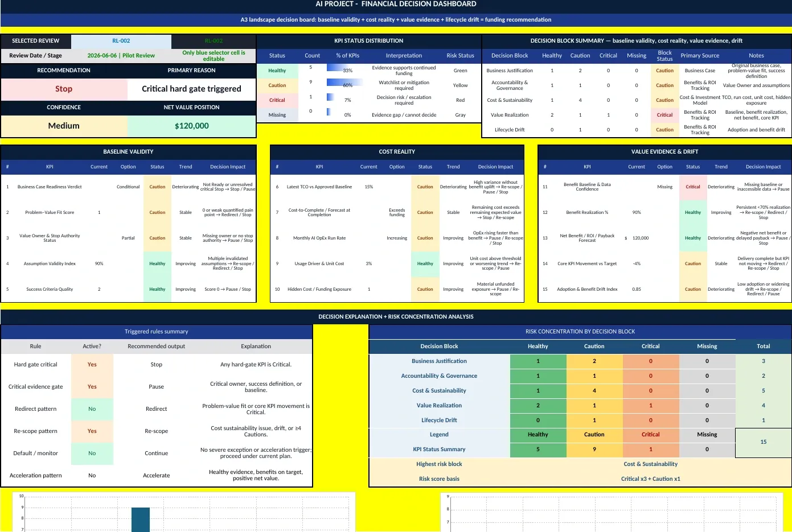
Task: Select 'Adoption & Benefit Drift Index' KPI
Action: pos(587,289)
